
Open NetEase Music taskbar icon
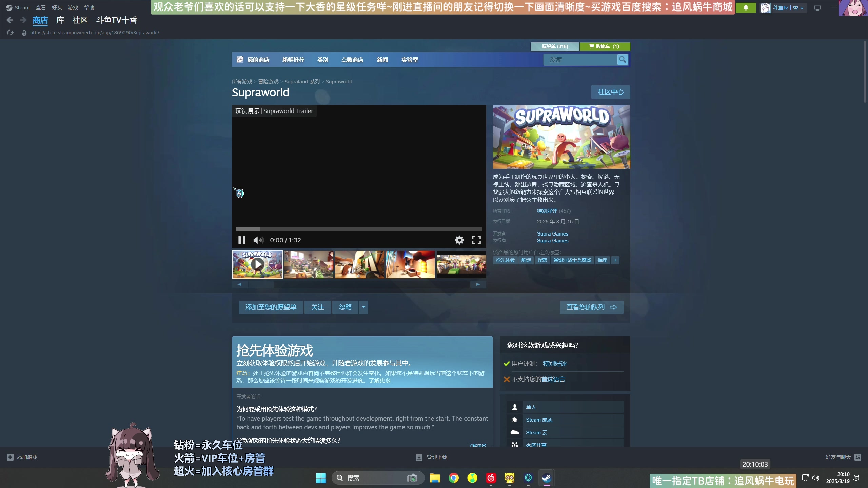(x=491, y=478)
